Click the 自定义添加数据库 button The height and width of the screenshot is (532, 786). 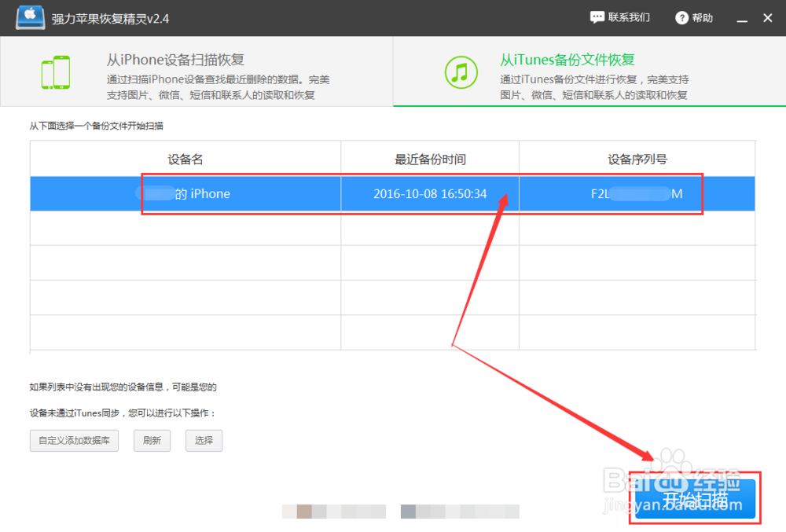74,441
